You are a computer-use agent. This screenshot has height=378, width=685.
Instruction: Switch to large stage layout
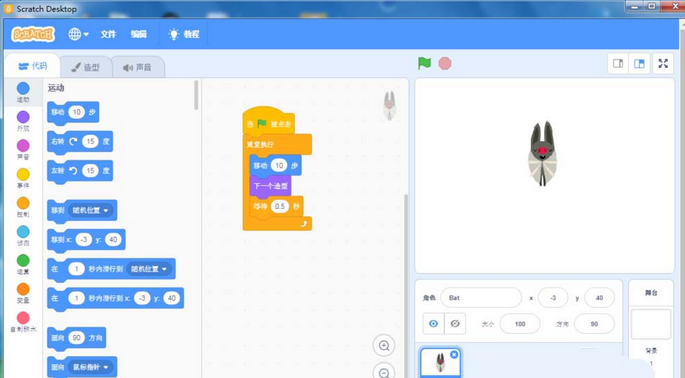639,64
